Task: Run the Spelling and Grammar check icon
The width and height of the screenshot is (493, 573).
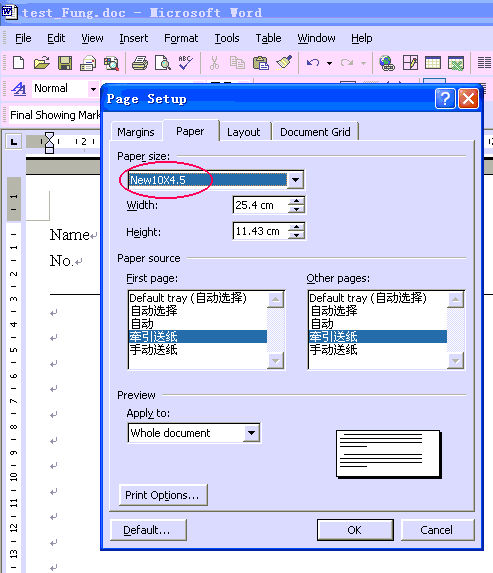Action: click(x=186, y=63)
